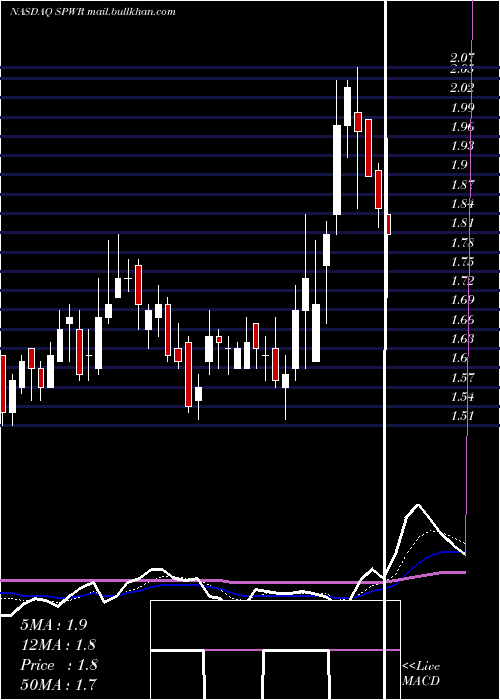This screenshot has height=700, width=500.
Task: Click the 1.96 price axis label
Action: [x=462, y=126]
